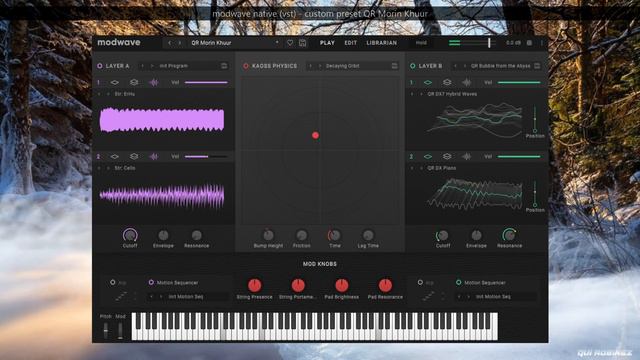
Task: Click Layer B arpeggiator pattern icon
Action: [429, 296]
